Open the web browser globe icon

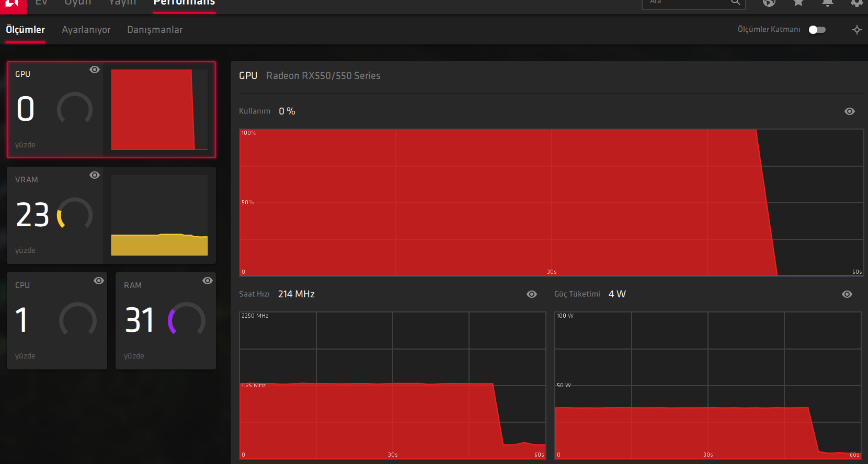click(x=769, y=3)
